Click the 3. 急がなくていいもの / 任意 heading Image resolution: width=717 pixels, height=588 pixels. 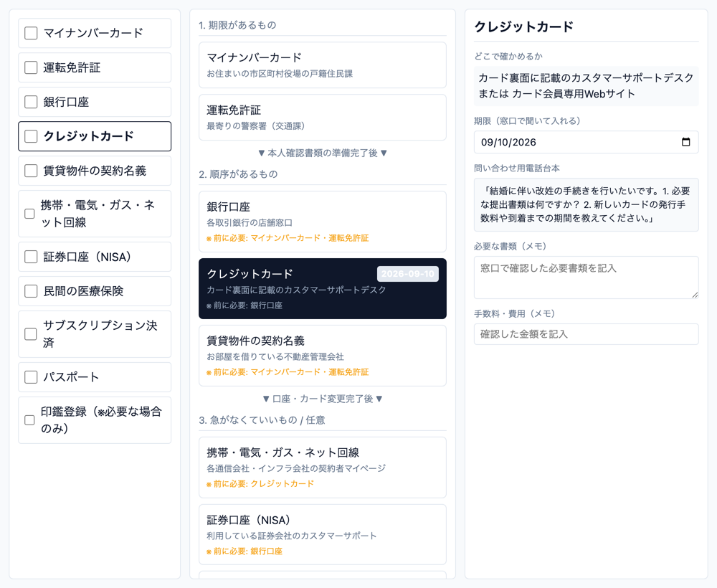click(x=262, y=419)
